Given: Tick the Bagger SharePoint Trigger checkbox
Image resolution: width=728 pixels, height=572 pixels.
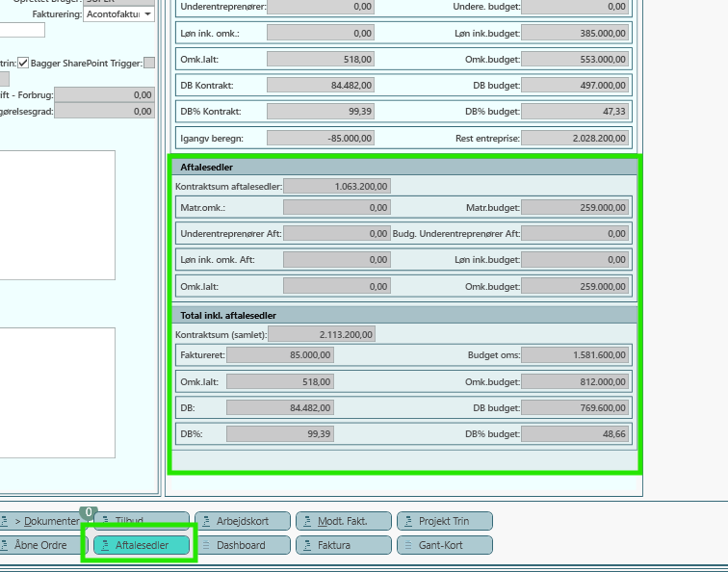Looking at the screenshot, I should point(149,63).
